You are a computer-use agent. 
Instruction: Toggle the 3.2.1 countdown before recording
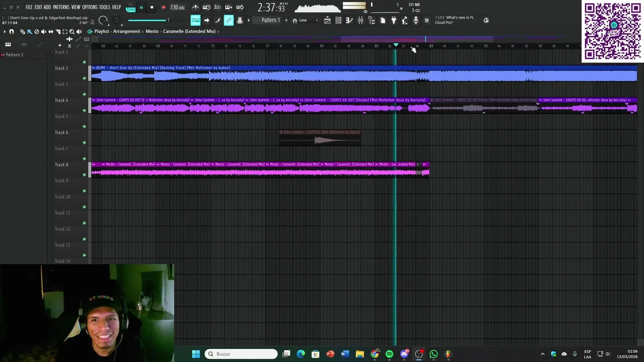(x=217, y=8)
